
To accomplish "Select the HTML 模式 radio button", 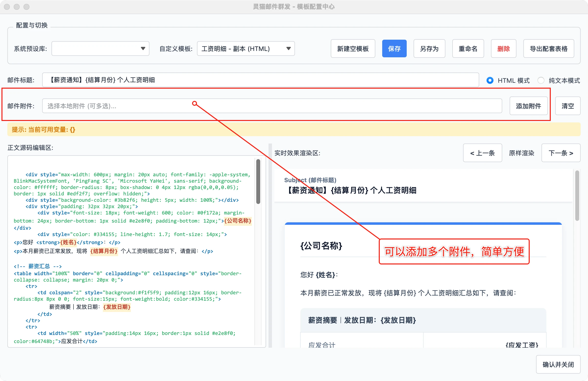I will [x=490, y=80].
